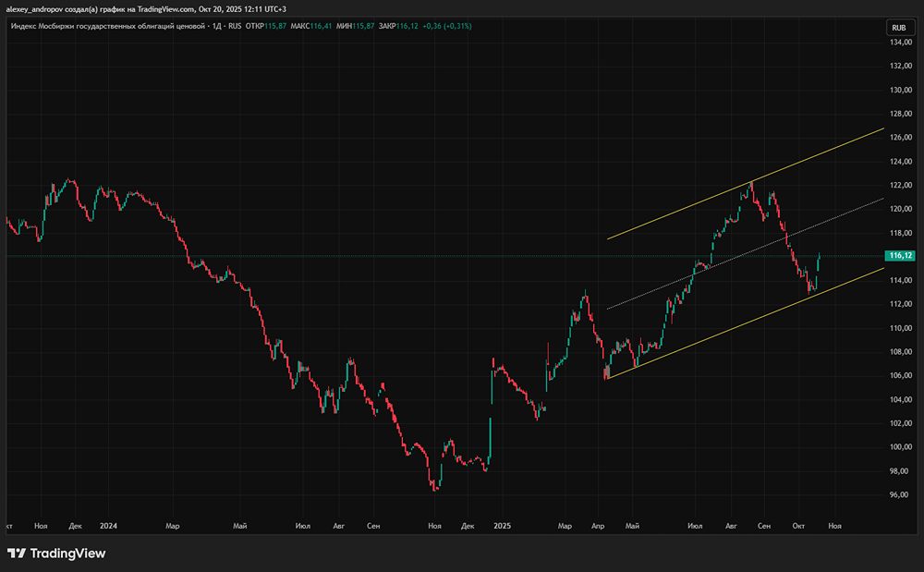Viewport: 924px width, 572px height.
Task: Click the 120,00 price axis label
Action: point(901,209)
